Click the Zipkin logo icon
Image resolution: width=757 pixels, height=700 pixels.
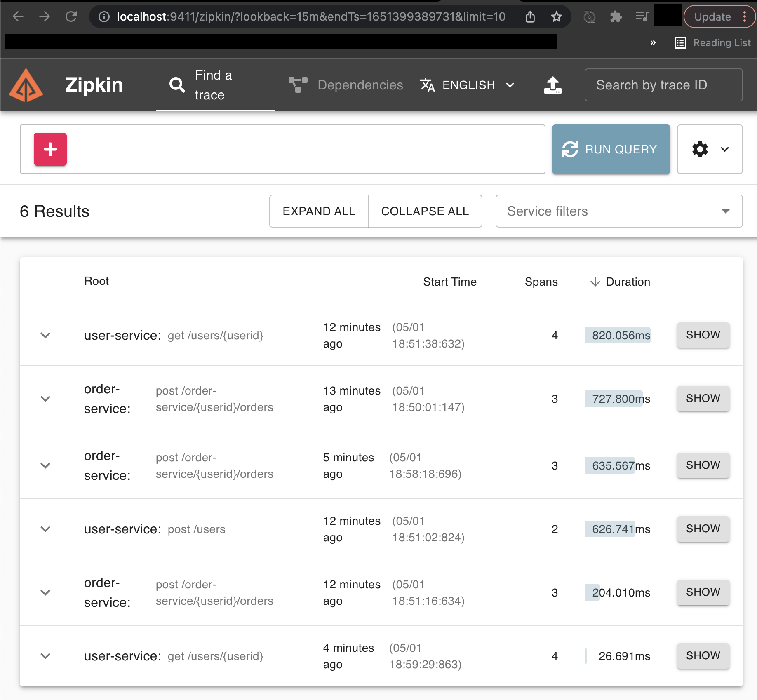tap(26, 85)
